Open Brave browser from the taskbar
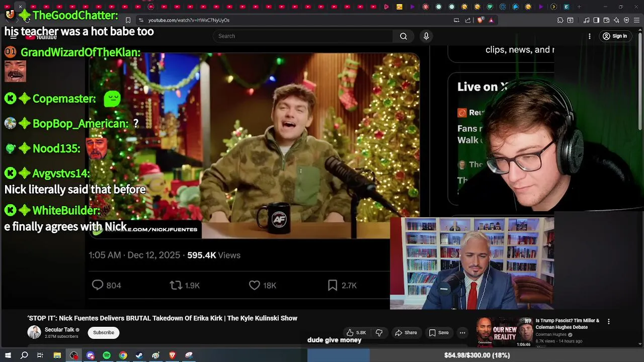644x362 pixels. [x=173, y=355]
